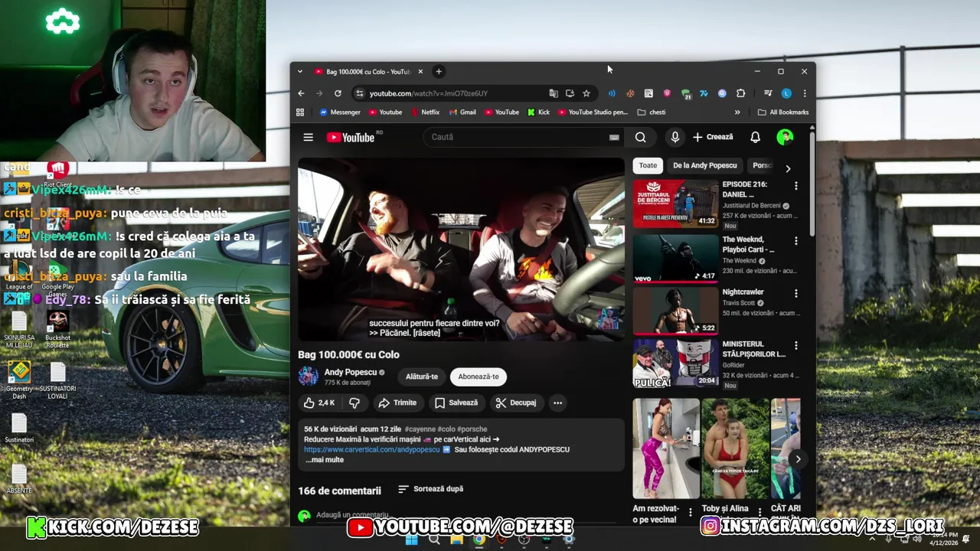The height and width of the screenshot is (551, 980).
Task: Open MINISTERUL STÂLPIȘORILOR video thumbnail
Action: 675,362
